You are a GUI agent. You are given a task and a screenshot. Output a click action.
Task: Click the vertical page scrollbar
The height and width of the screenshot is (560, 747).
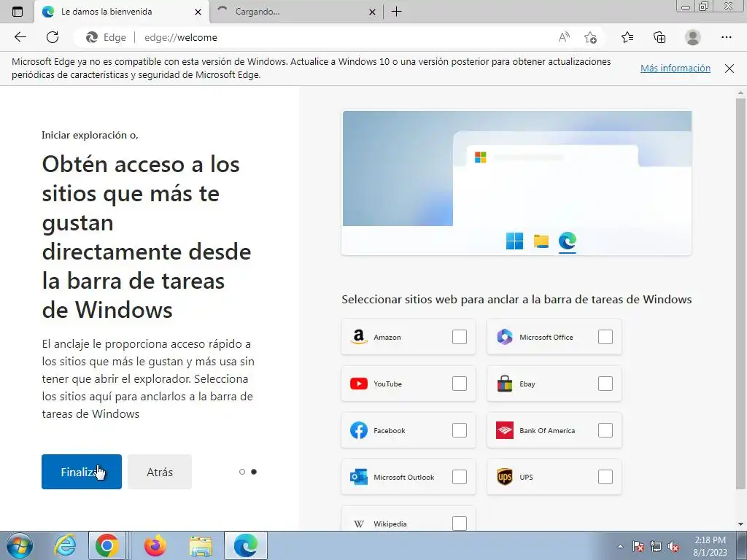tap(740, 293)
